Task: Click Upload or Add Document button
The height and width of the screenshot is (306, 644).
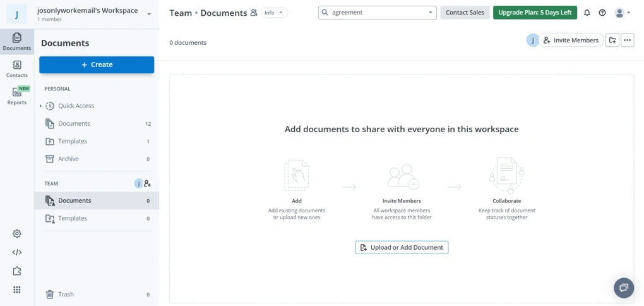Action: [x=402, y=247]
